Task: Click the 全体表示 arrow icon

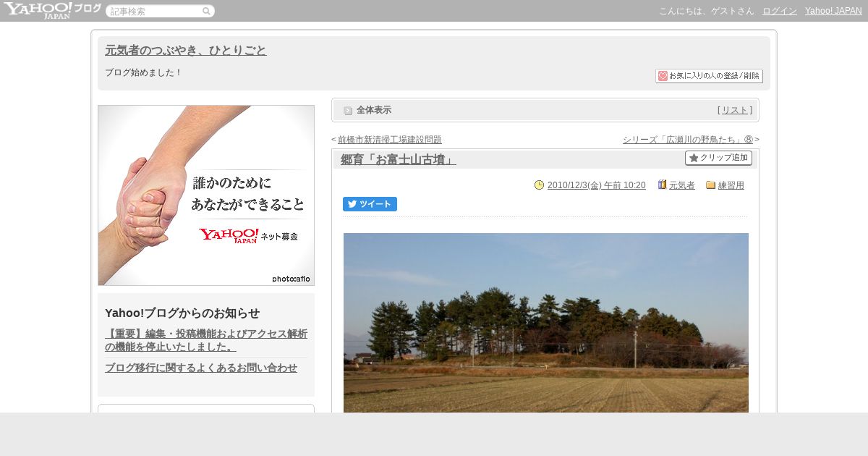Action: (x=348, y=111)
